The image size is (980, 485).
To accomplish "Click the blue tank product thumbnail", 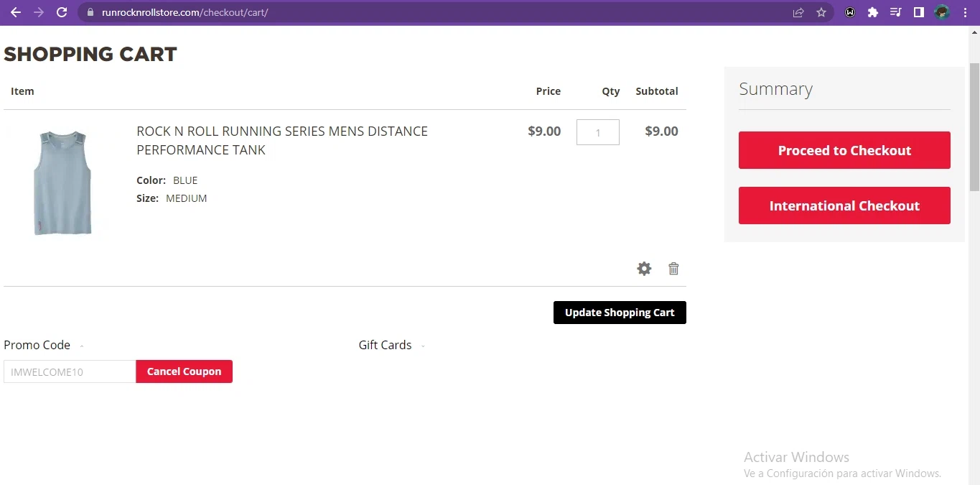I will pyautogui.click(x=62, y=183).
